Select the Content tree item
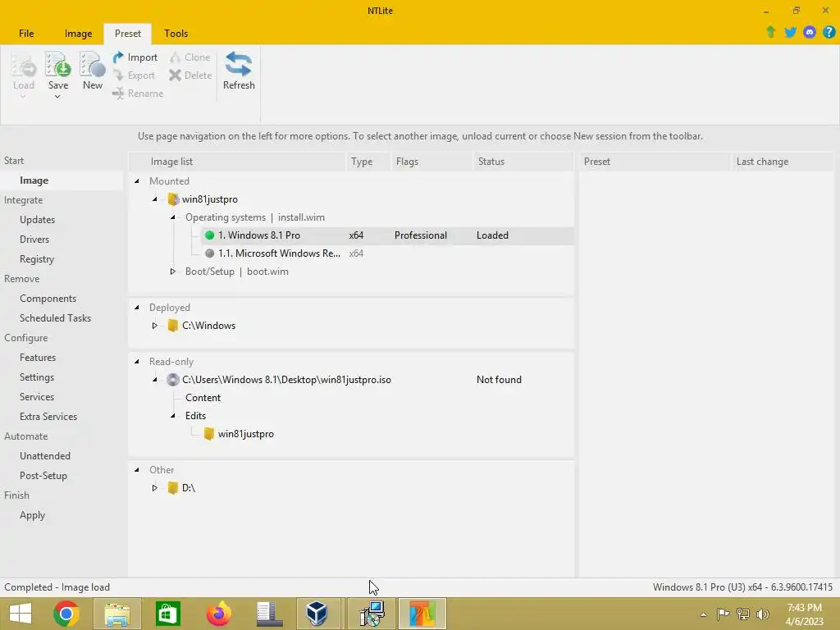Image resolution: width=840 pixels, height=630 pixels. click(203, 398)
